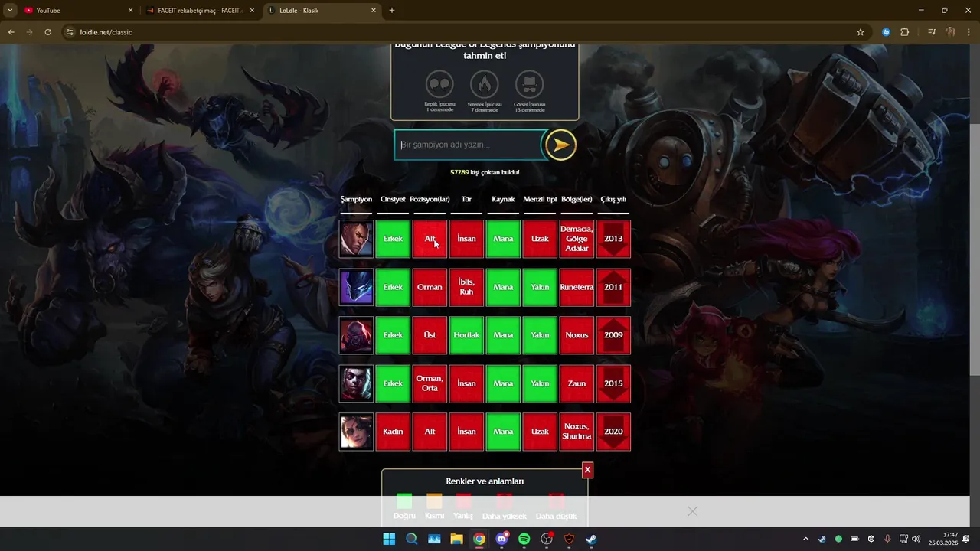Click the 'Çıkış yılı' column header
The width and height of the screenshot is (980, 551).
[613, 200]
